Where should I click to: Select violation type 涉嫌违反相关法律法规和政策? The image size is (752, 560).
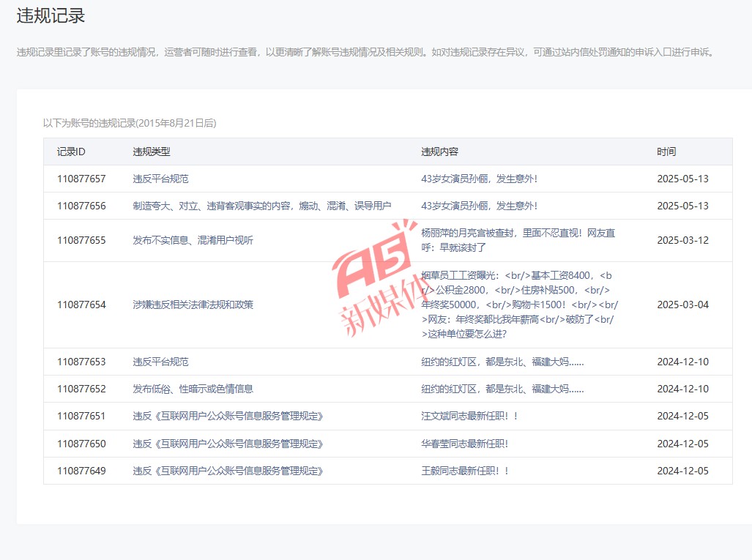point(193,305)
